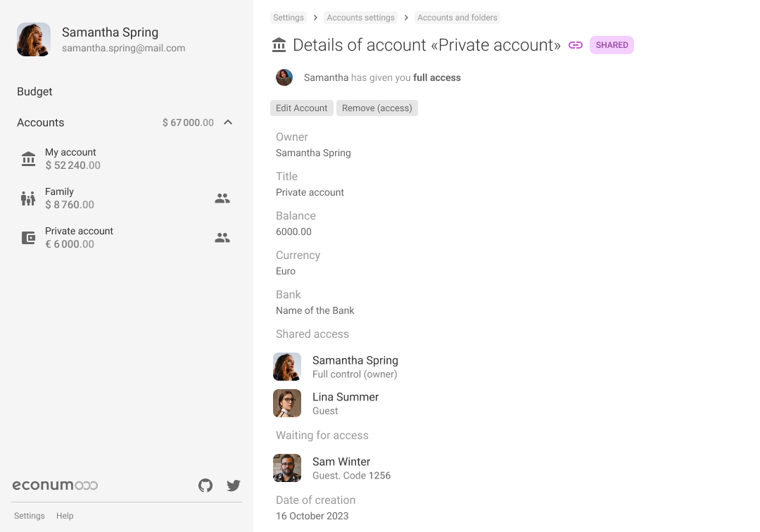Click the bank icon beside My account
The height and width of the screenshot is (532, 760).
click(x=29, y=159)
